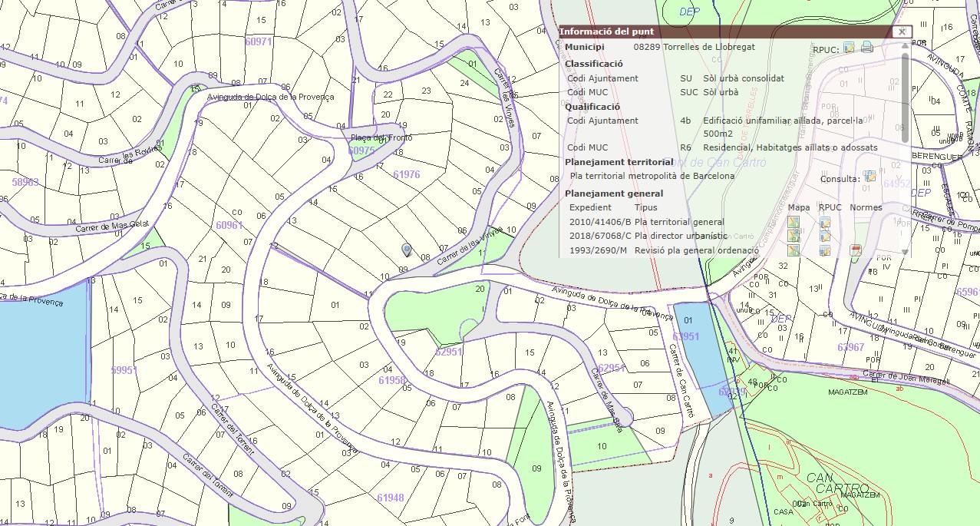Open RPUC icon for Pla territorial general
Screen dimensions: 980x526
tap(825, 223)
